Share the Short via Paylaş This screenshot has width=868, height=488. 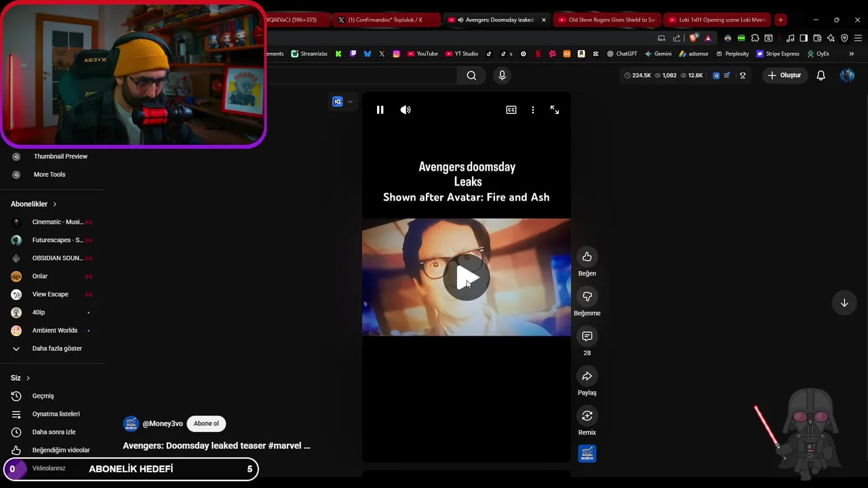587,376
